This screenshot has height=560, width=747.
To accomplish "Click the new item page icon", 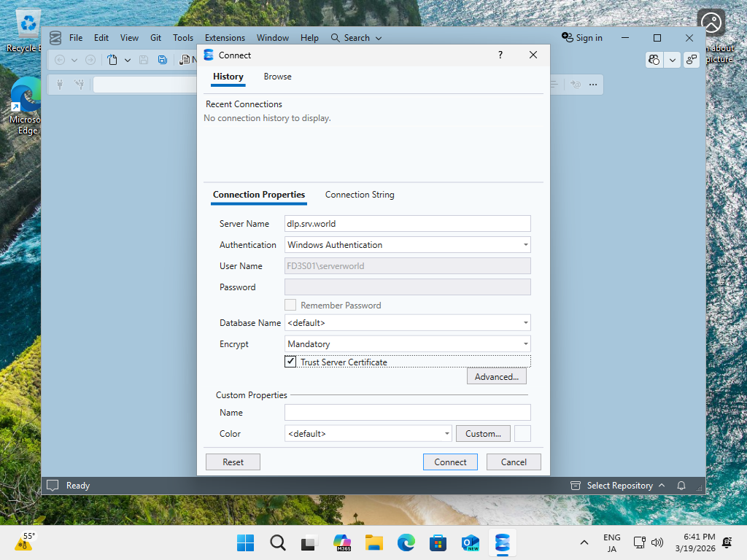I will click(x=112, y=60).
